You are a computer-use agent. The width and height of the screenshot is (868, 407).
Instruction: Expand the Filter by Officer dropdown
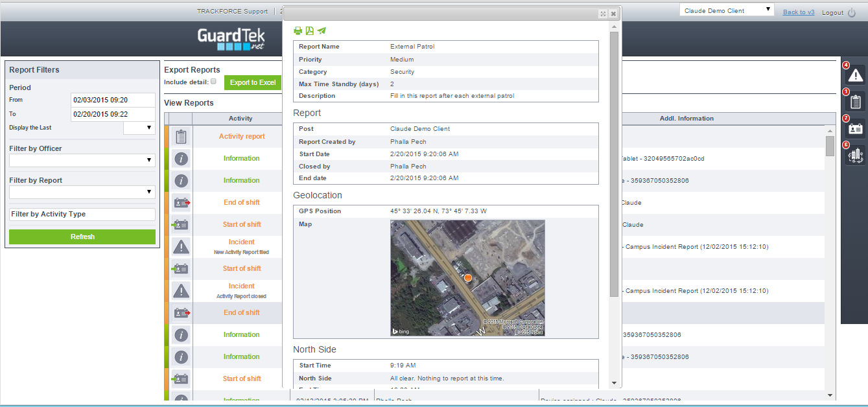point(82,160)
